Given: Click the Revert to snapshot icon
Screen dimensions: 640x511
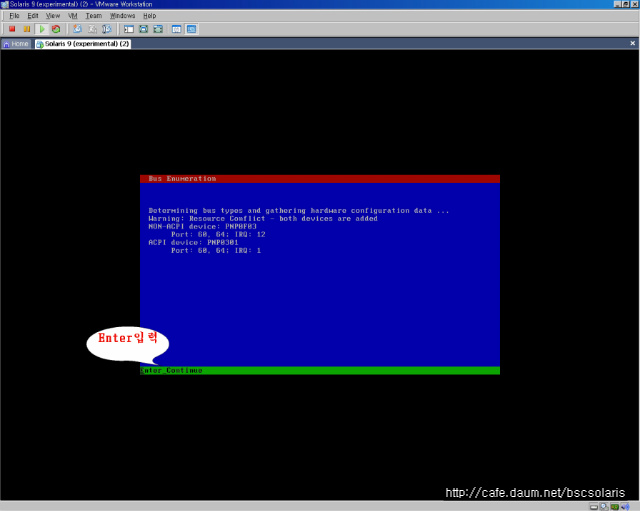Looking at the screenshot, I should pos(92,29).
